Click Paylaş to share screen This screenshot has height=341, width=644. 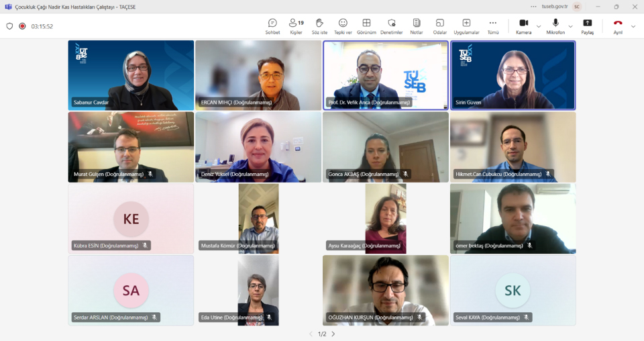tap(588, 26)
